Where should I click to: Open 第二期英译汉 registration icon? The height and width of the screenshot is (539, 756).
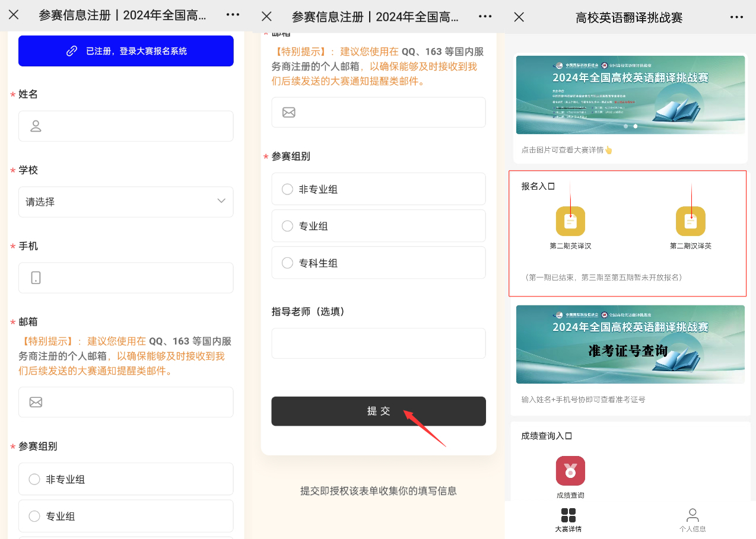(x=570, y=221)
